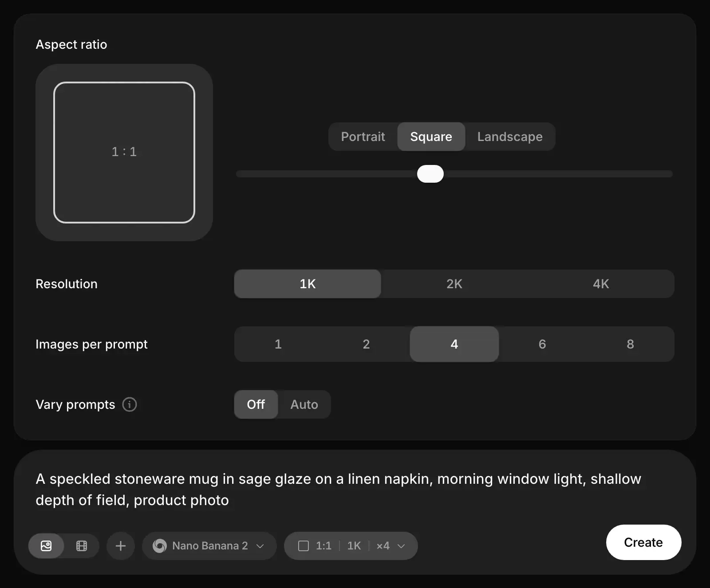Choose 4 images per prompt
The image size is (710, 588).
[x=454, y=344]
